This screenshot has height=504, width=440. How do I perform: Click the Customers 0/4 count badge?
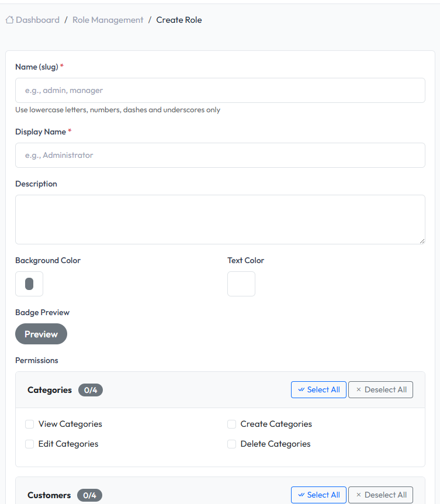(89, 495)
